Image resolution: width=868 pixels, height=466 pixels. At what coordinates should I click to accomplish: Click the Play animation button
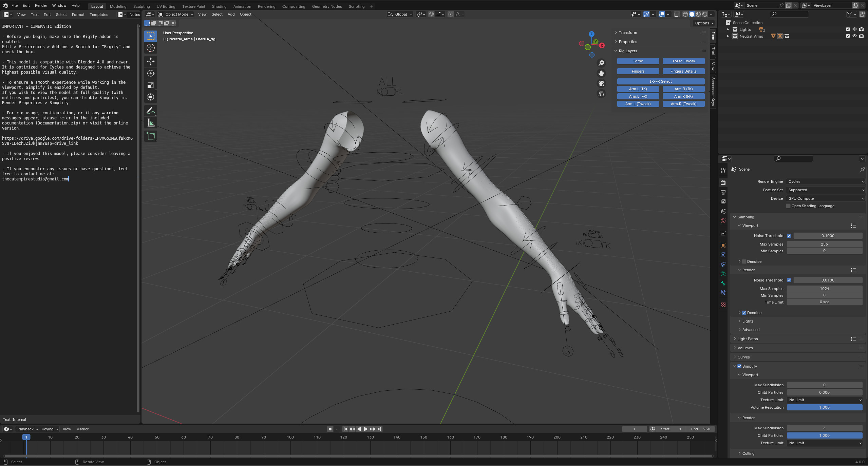tap(365, 429)
